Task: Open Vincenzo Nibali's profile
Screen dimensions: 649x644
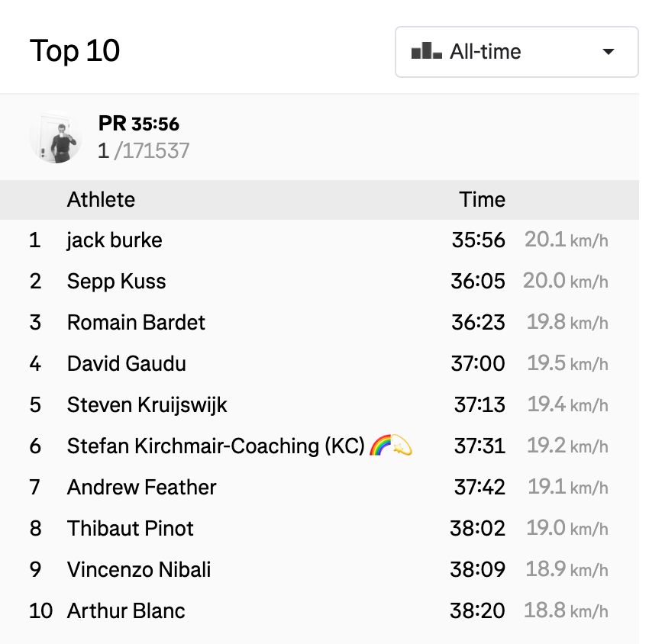Action: [x=139, y=569]
